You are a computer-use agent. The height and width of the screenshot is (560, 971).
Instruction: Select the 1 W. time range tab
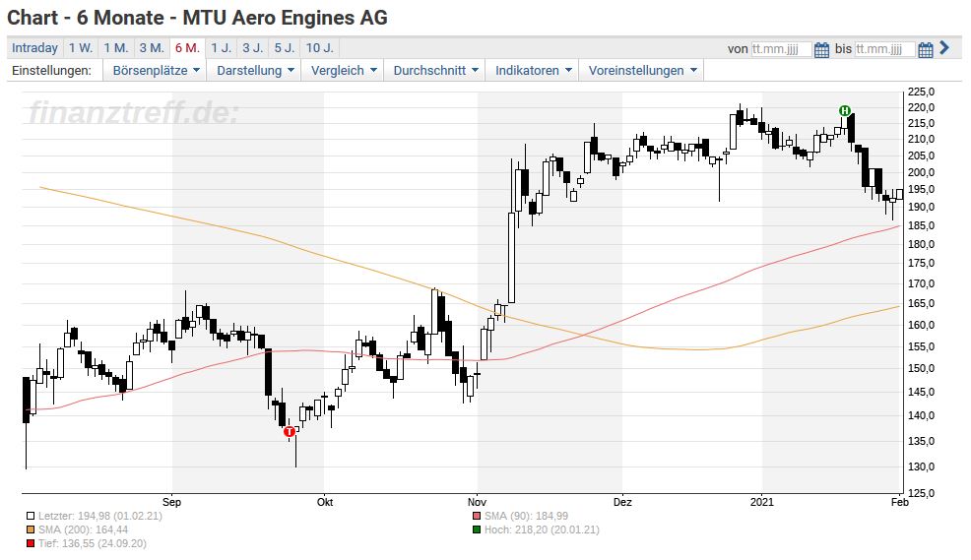pyautogui.click(x=81, y=47)
